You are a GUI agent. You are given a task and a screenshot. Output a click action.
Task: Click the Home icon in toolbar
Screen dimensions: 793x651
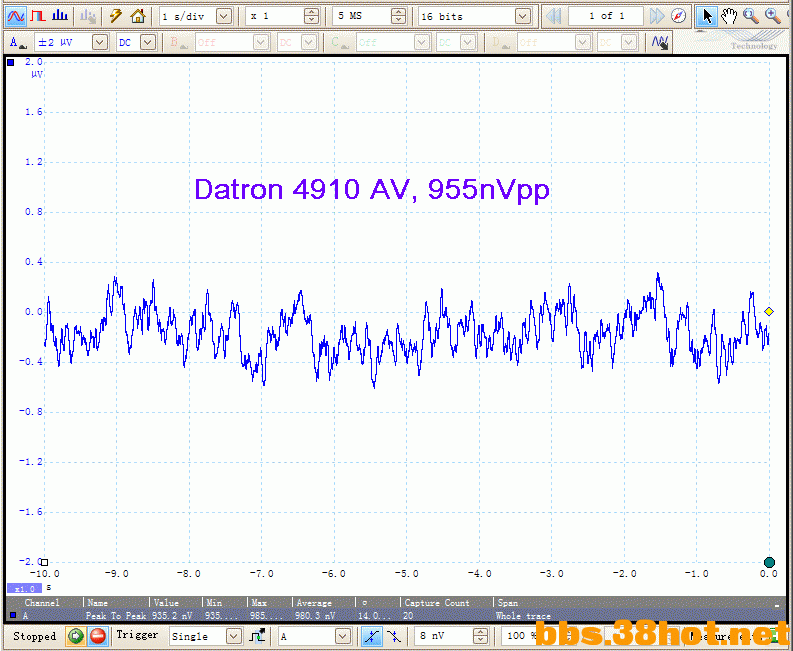click(x=138, y=16)
